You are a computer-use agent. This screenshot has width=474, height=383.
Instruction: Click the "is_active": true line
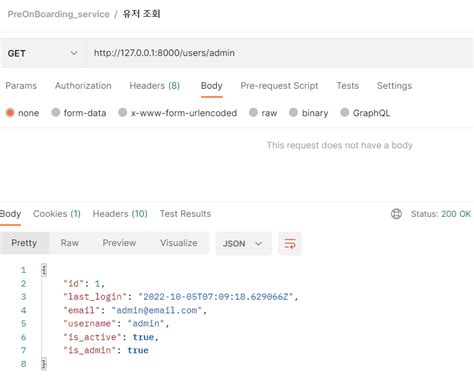click(x=111, y=337)
